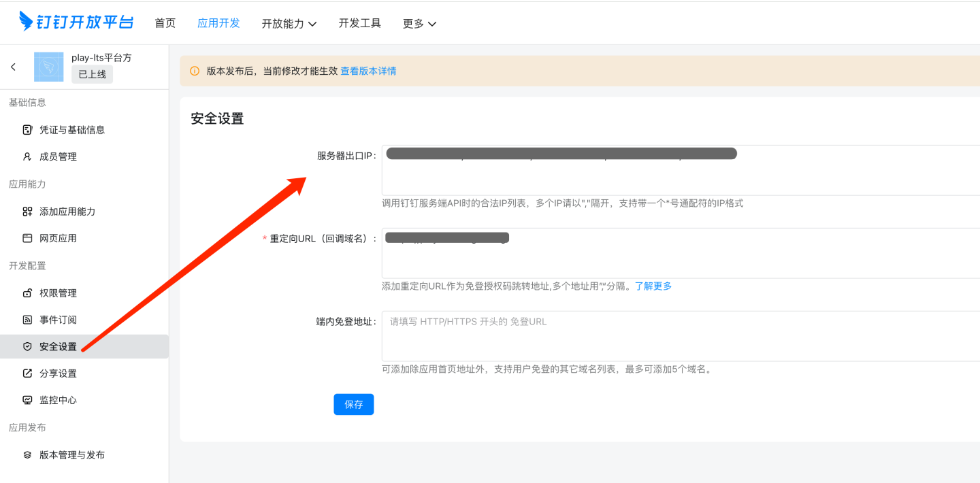Viewport: 980px width, 483px height.
Task: Open the 开发工具 menu item
Action: (359, 22)
